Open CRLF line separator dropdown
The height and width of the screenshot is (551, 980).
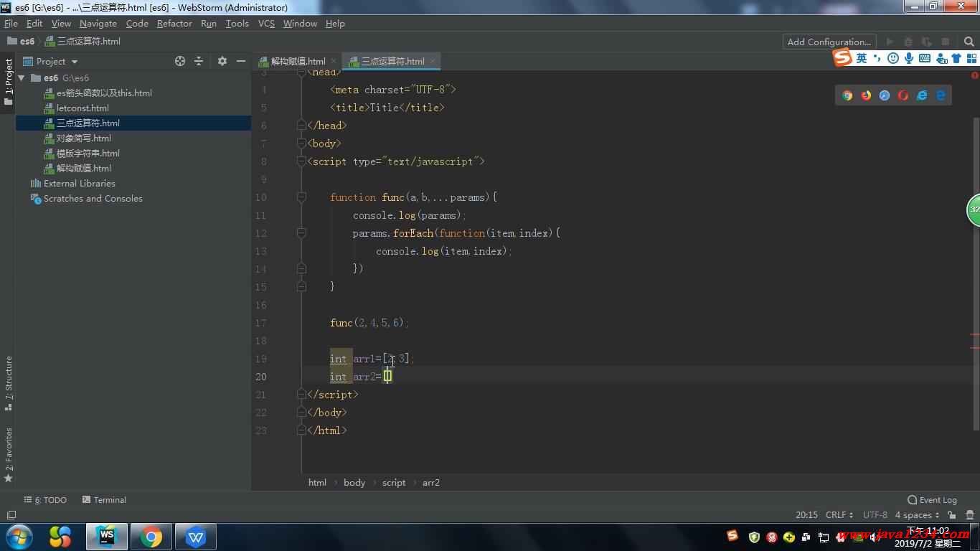pos(839,515)
